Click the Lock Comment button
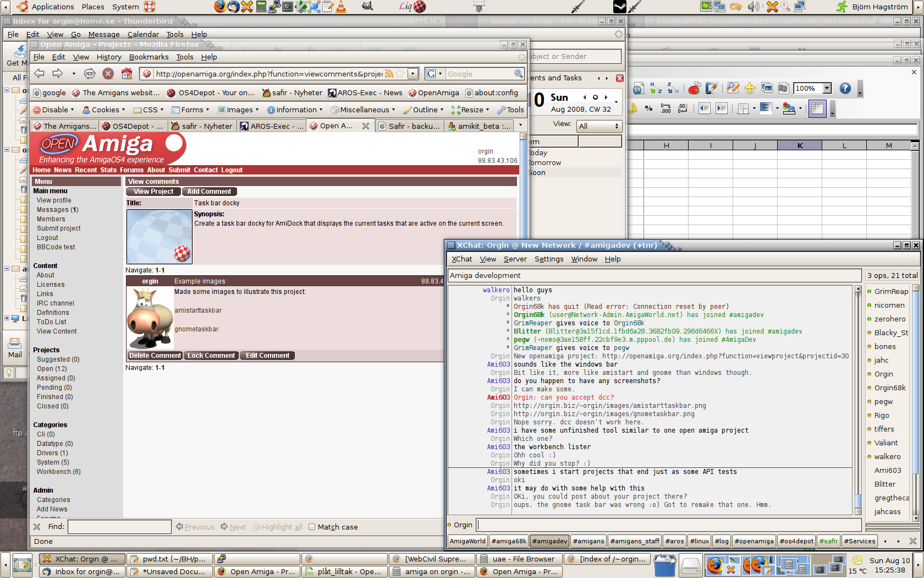The image size is (924, 578). [x=211, y=356]
